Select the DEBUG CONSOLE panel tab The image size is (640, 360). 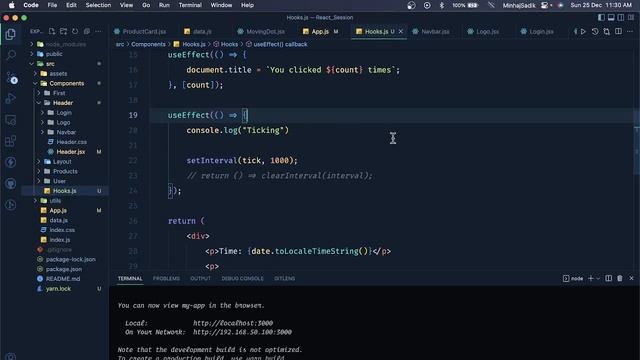pos(242,278)
